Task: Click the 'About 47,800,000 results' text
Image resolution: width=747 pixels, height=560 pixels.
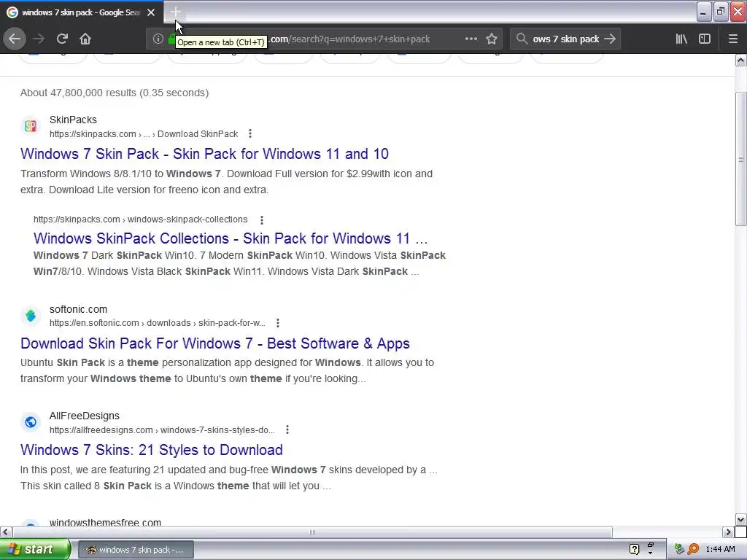Action: [x=115, y=93]
